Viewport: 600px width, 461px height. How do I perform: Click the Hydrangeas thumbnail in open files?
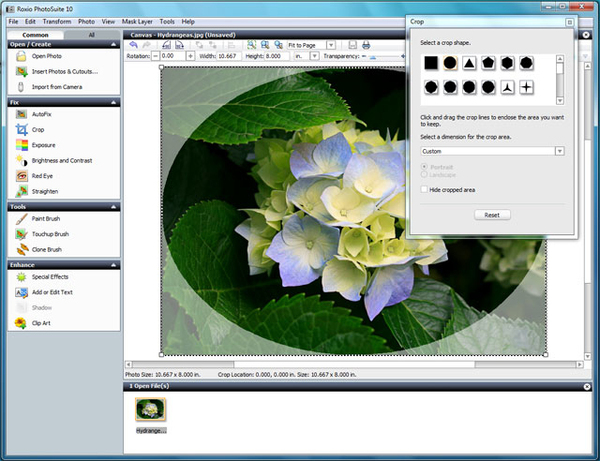click(151, 409)
